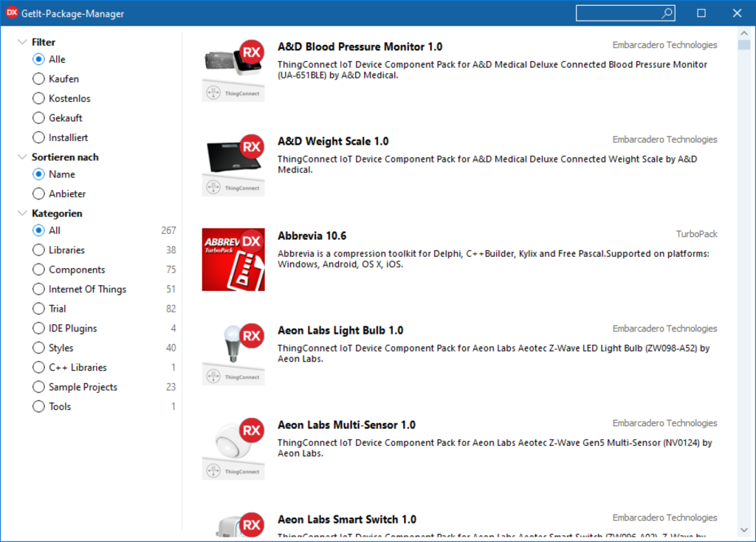The image size is (756, 542).
Task: Open A&D Weight Scale 1.0 title
Action: click(333, 141)
